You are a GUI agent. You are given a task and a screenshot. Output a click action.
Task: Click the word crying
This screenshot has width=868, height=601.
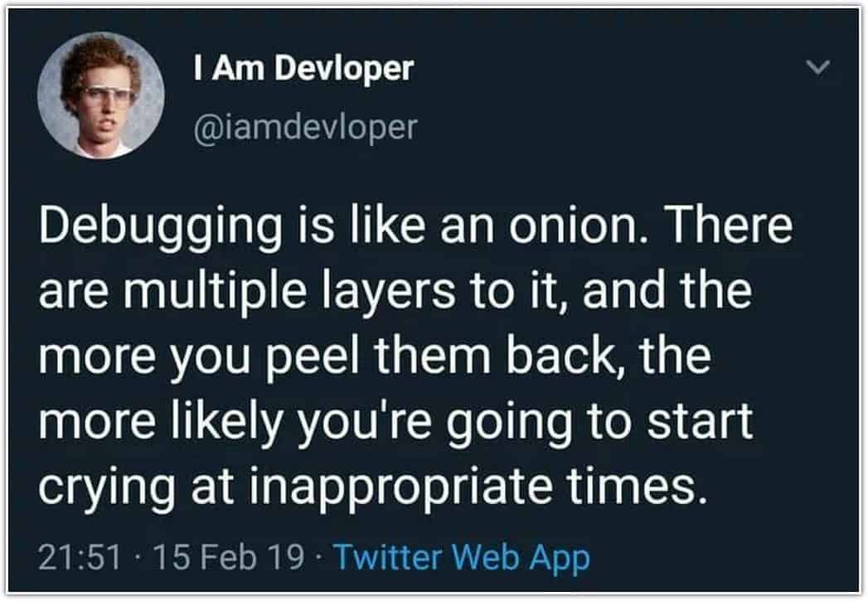[107, 486]
